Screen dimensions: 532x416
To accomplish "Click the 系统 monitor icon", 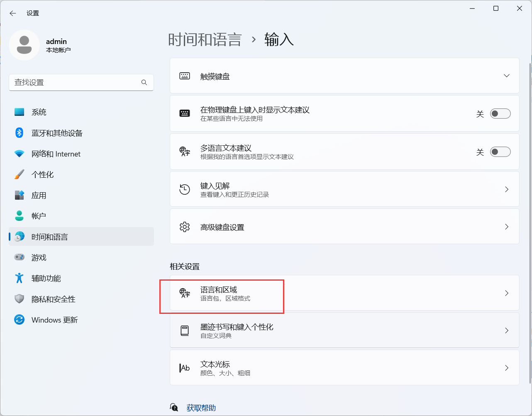I will [20, 112].
